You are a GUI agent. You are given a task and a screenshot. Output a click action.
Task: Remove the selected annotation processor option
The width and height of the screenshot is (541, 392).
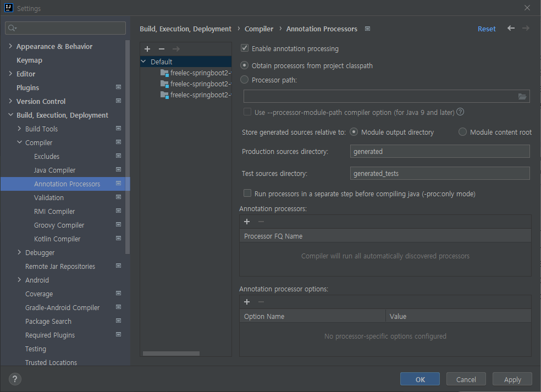tap(261, 302)
